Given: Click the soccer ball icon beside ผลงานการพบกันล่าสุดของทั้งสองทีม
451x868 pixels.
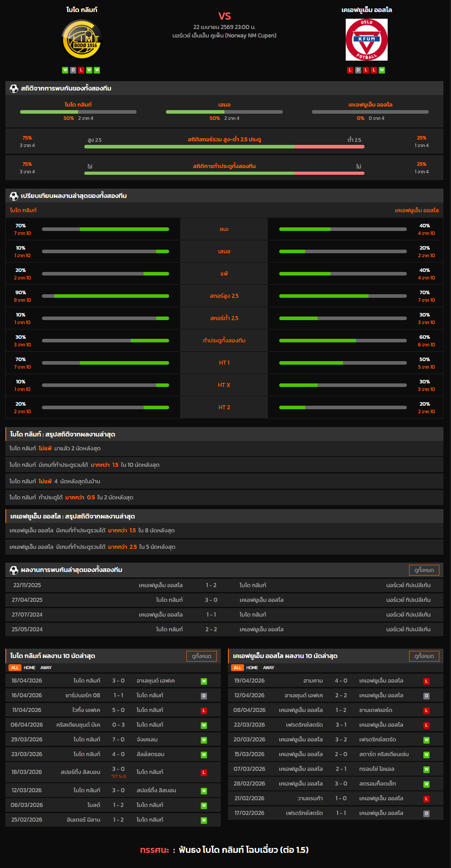Looking at the screenshot, I should pos(14,570).
